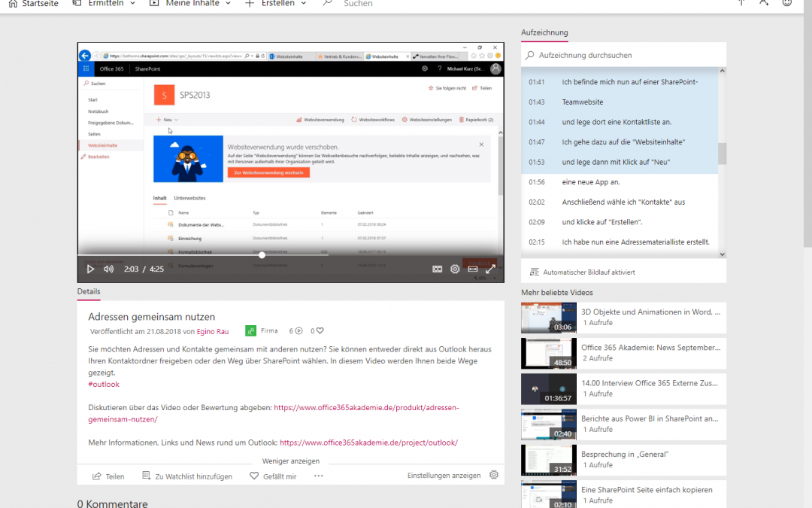This screenshot has width=812, height=508.
Task: Expand the Meine Inhalte dropdown
Action: pyautogui.click(x=195, y=3)
